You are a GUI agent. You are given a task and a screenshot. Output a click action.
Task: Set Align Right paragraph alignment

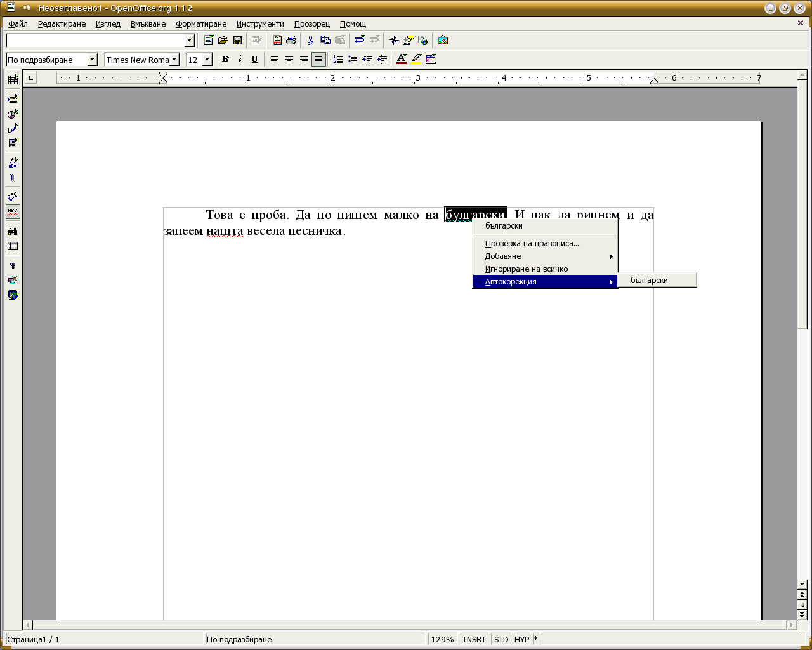coord(304,60)
